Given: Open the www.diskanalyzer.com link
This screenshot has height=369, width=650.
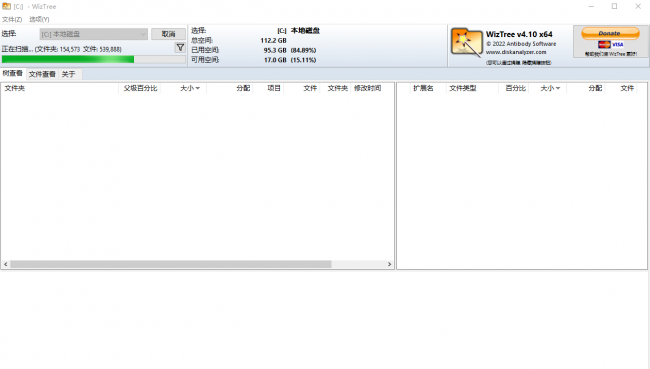Looking at the screenshot, I should coord(516,52).
